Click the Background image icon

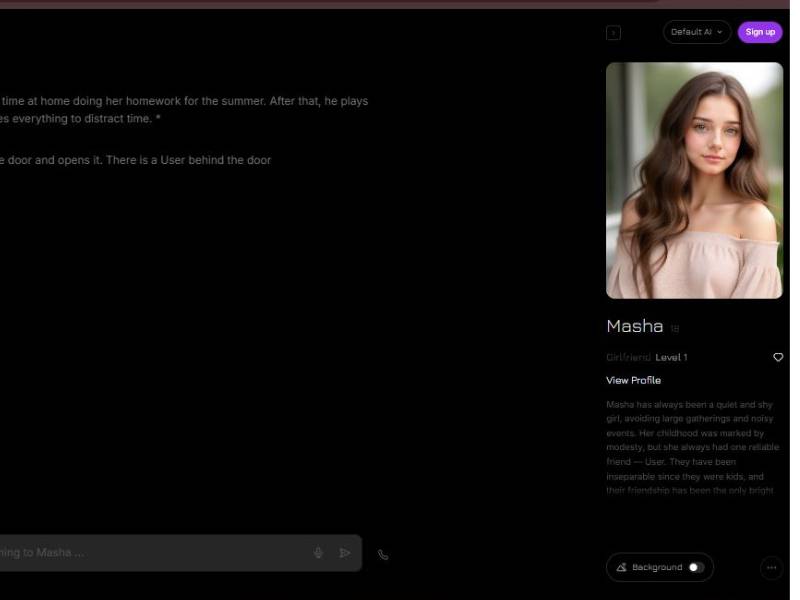click(621, 567)
